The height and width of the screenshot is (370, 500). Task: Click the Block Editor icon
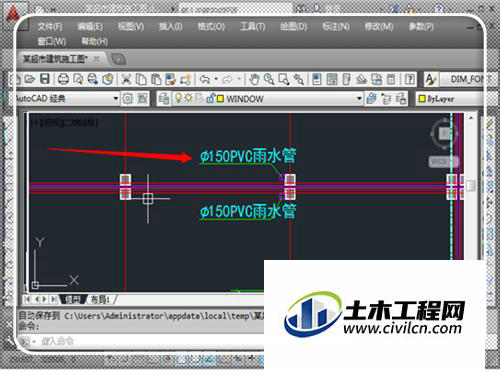(186, 79)
